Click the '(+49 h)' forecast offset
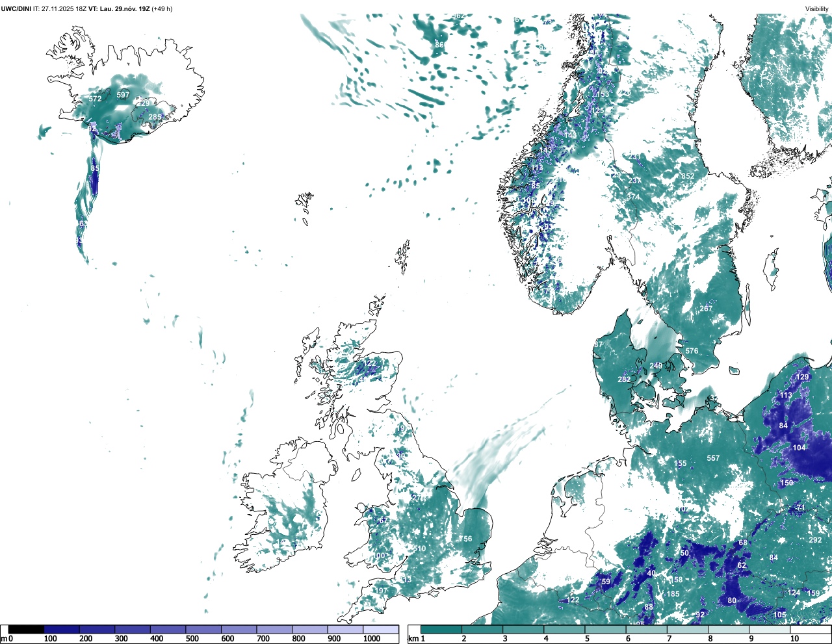This screenshot has height=644, width=832. click(162, 8)
